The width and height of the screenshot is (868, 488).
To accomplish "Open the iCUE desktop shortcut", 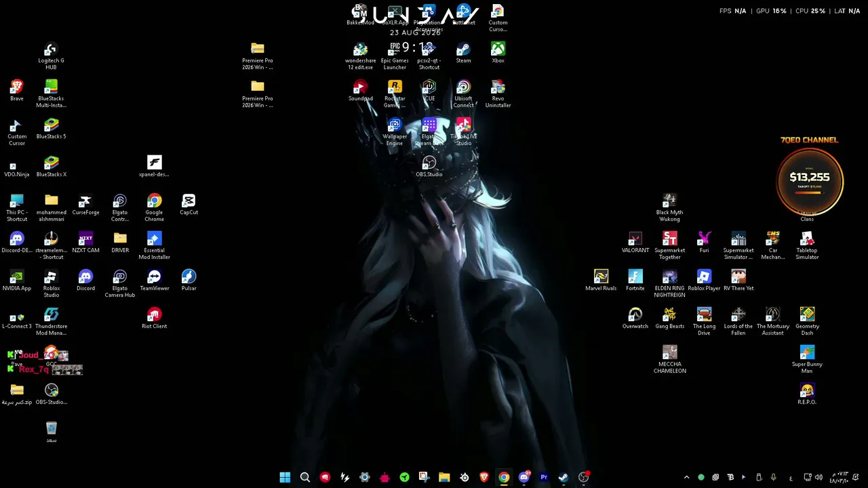I will pos(429,91).
